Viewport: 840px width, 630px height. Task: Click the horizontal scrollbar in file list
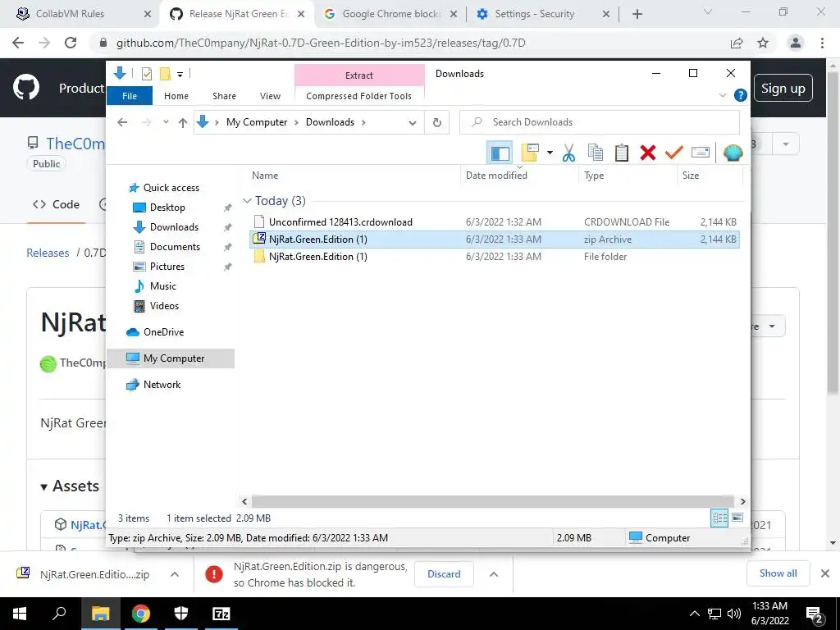click(492, 501)
